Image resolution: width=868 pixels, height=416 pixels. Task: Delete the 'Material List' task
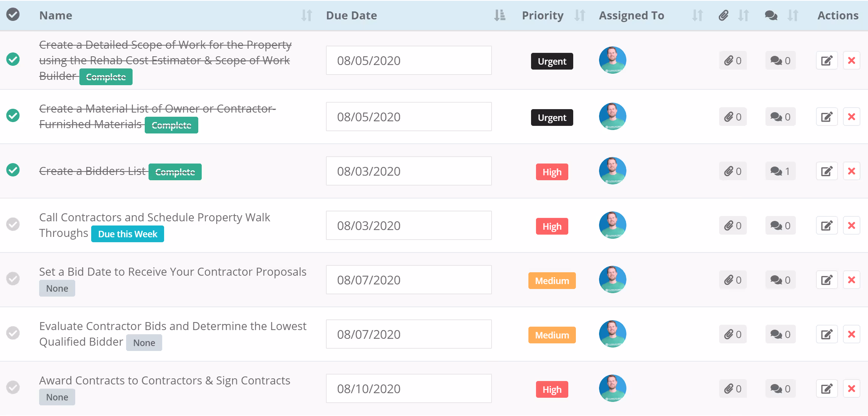coord(852,117)
